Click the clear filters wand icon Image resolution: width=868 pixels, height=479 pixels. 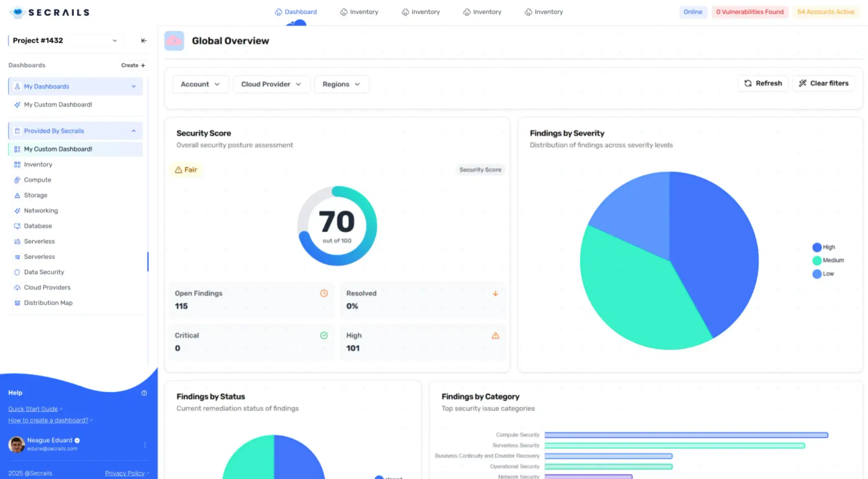coord(802,83)
